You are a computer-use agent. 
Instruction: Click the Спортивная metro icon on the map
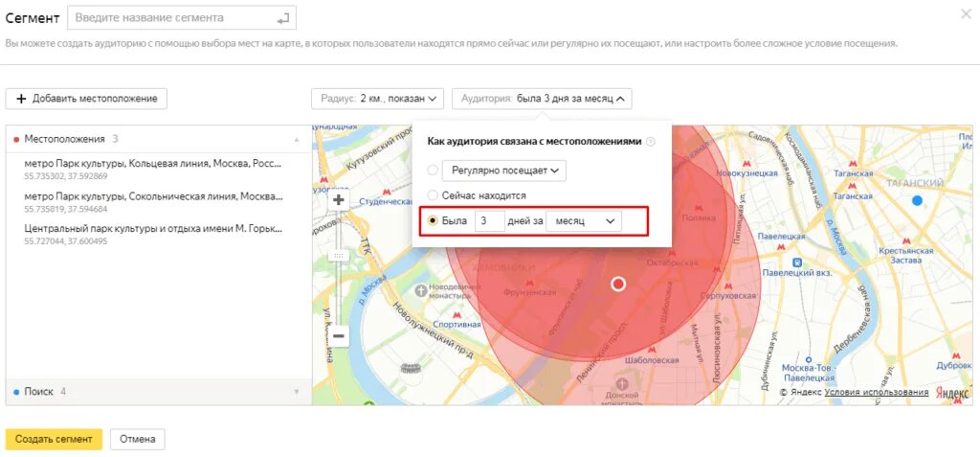click(x=457, y=315)
